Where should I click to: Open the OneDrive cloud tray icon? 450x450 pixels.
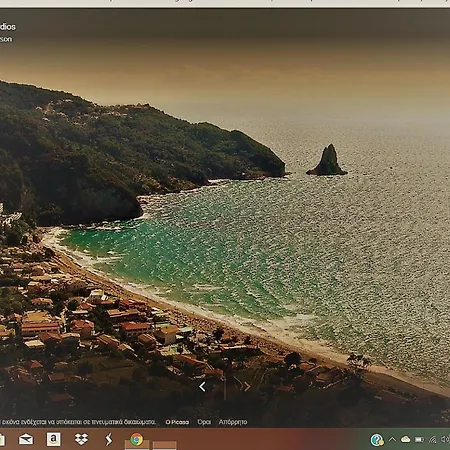point(406,440)
